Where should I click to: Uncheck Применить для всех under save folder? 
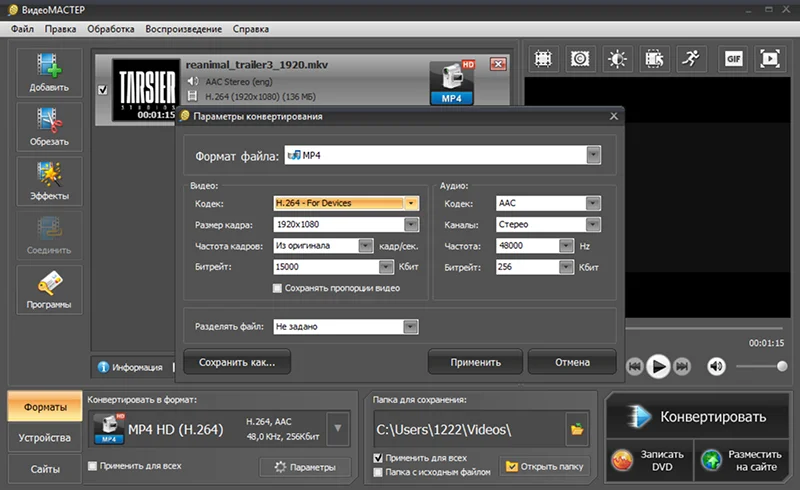point(378,458)
